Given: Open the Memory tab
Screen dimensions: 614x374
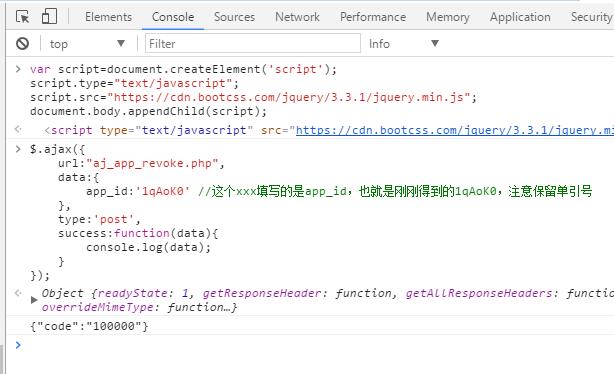Looking at the screenshot, I should [448, 17].
